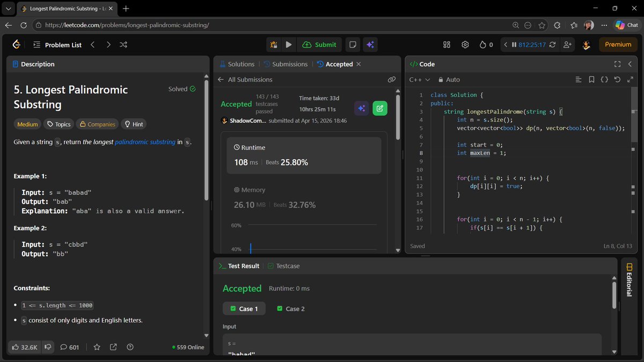Click the AI sparkle icon in top toolbar
The width and height of the screenshot is (644, 362).
point(370,45)
